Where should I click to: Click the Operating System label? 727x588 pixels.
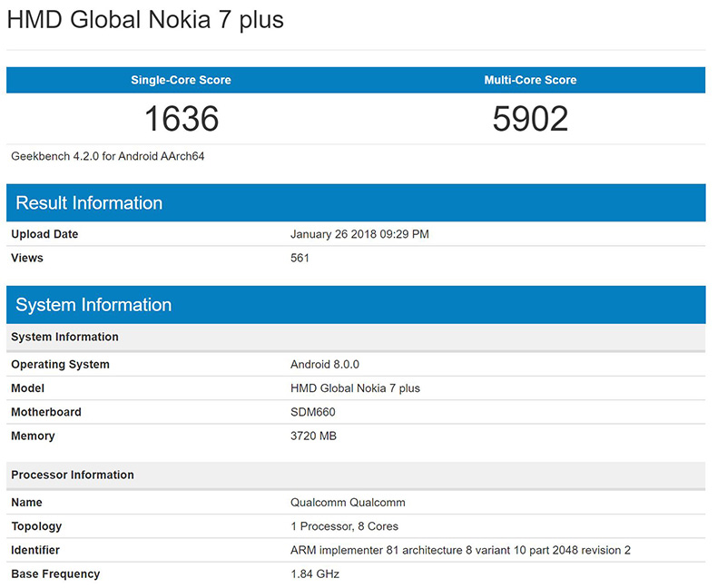[x=60, y=365]
